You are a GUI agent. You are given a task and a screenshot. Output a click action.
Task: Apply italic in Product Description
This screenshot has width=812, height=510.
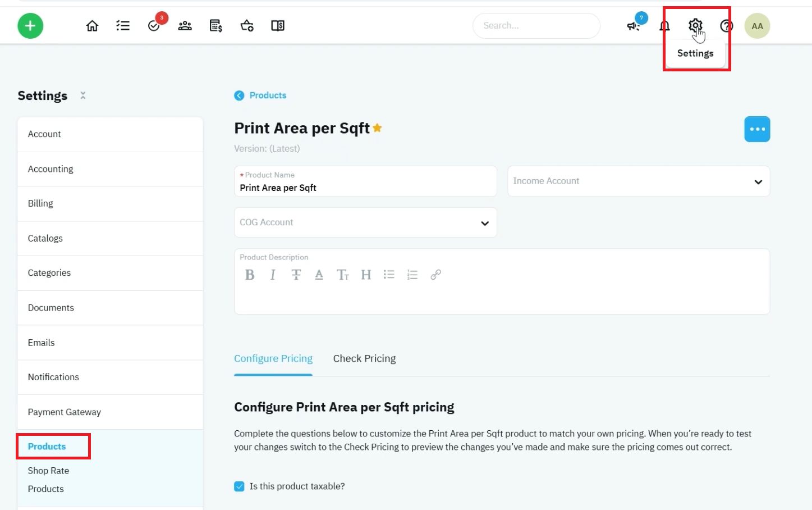(273, 275)
